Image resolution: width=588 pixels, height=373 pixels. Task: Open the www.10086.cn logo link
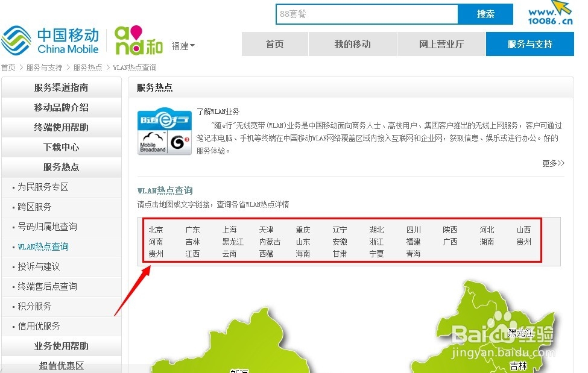pos(550,13)
